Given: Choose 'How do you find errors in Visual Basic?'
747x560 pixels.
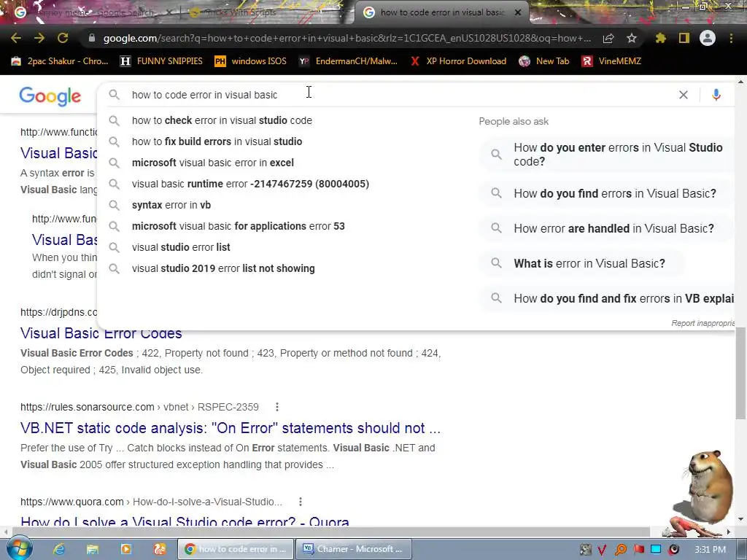Looking at the screenshot, I should point(608,193).
